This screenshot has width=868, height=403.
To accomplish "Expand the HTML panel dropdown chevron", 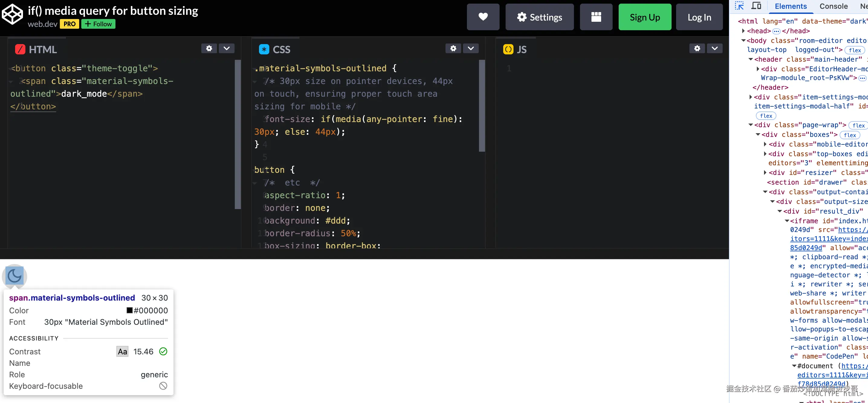I will 226,48.
